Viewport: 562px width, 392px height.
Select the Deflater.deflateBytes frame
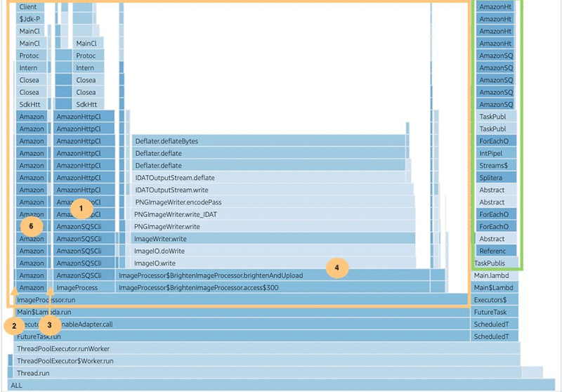269,141
